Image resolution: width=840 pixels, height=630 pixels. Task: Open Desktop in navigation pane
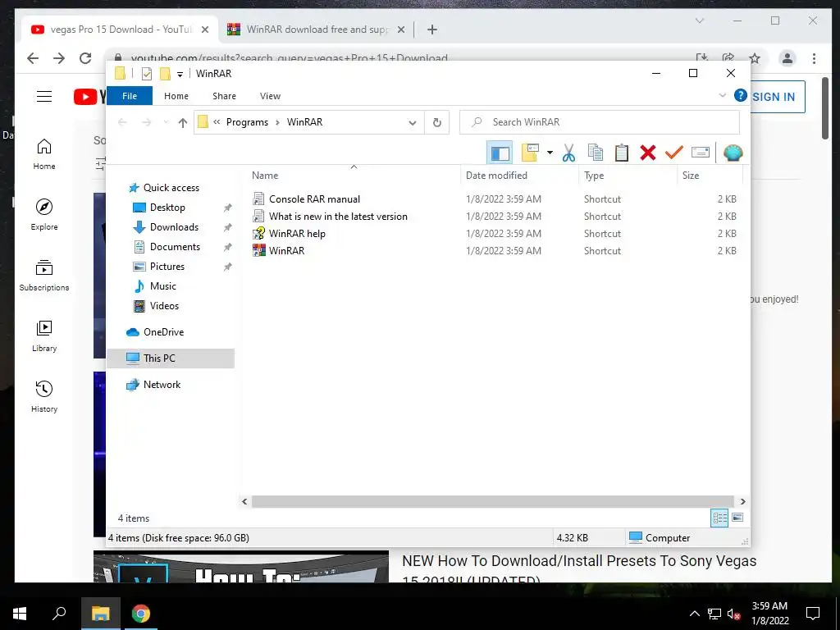click(x=167, y=208)
